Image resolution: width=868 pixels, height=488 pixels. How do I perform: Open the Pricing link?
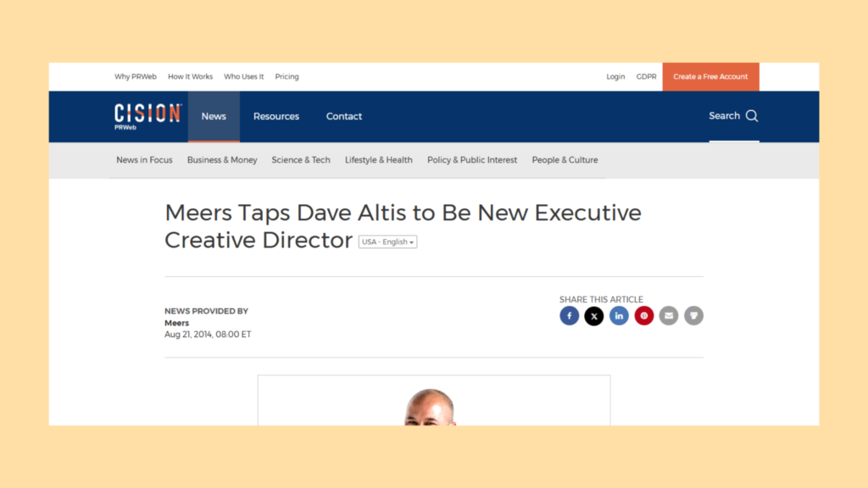pyautogui.click(x=287, y=77)
